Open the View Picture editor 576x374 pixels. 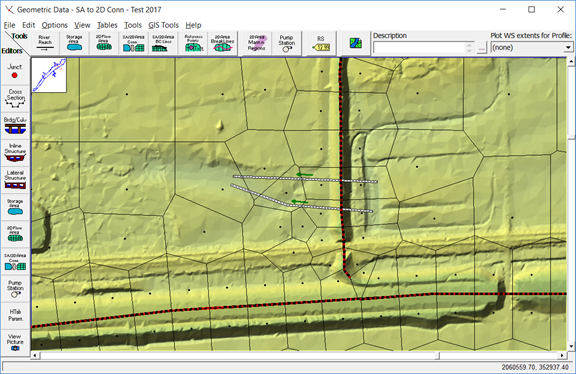[x=15, y=342]
